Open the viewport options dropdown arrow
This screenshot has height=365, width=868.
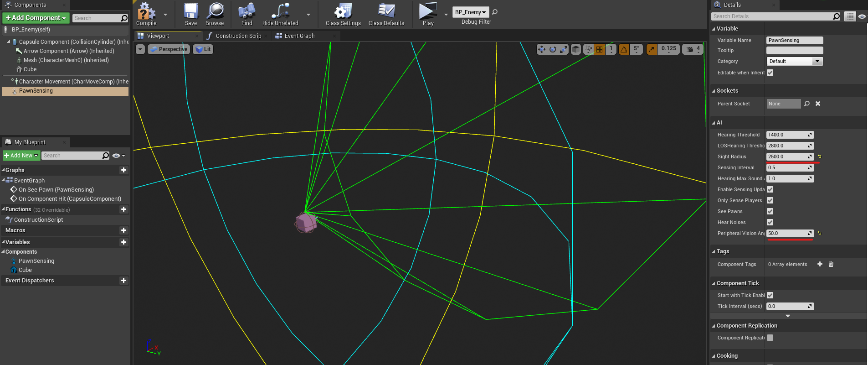(x=140, y=49)
